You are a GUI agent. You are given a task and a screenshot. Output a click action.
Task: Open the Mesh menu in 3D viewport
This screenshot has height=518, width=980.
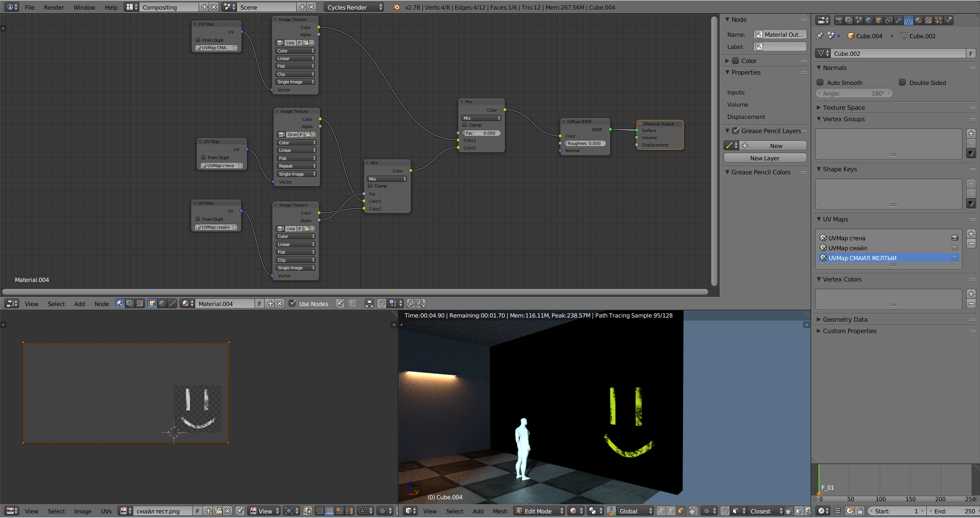[x=500, y=511]
